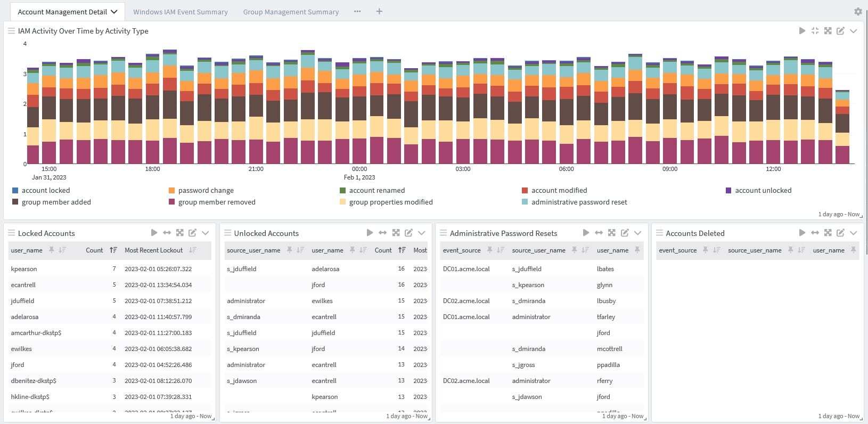Screen dimensions: 868x424
Task: Switch to Windows IAM Event Summary tab
Action: tap(181, 12)
